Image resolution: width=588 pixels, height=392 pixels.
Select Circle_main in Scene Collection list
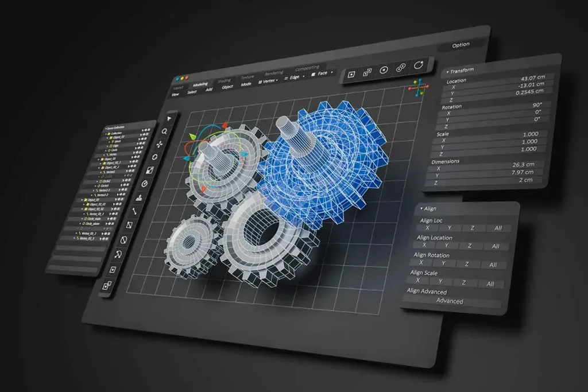click(92, 218)
